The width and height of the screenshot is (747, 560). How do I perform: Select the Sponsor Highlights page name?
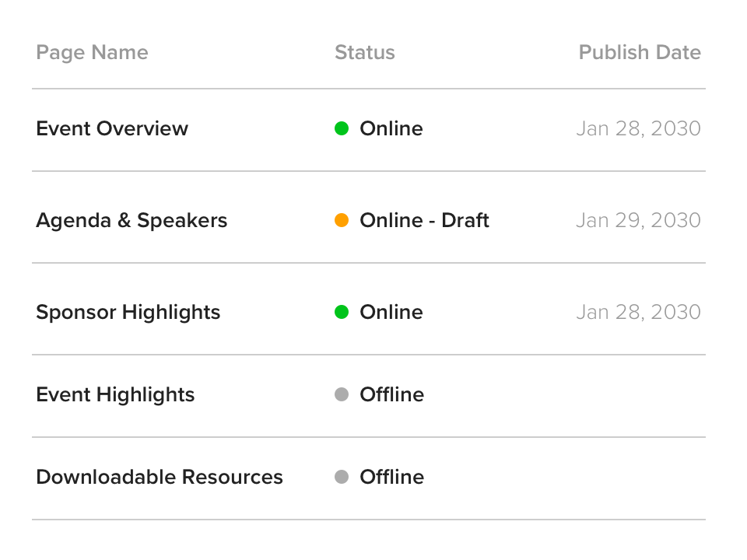coord(128,312)
